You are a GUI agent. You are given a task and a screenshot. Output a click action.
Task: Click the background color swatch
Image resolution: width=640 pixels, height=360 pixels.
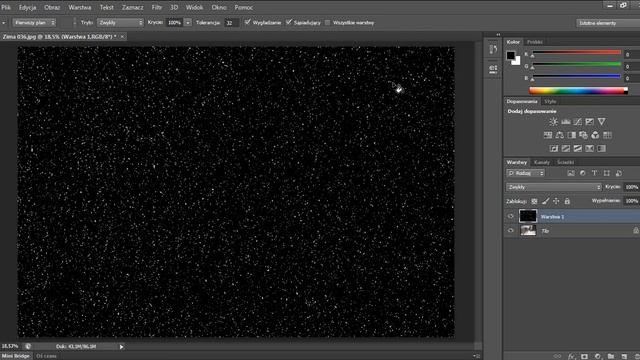tap(517, 62)
